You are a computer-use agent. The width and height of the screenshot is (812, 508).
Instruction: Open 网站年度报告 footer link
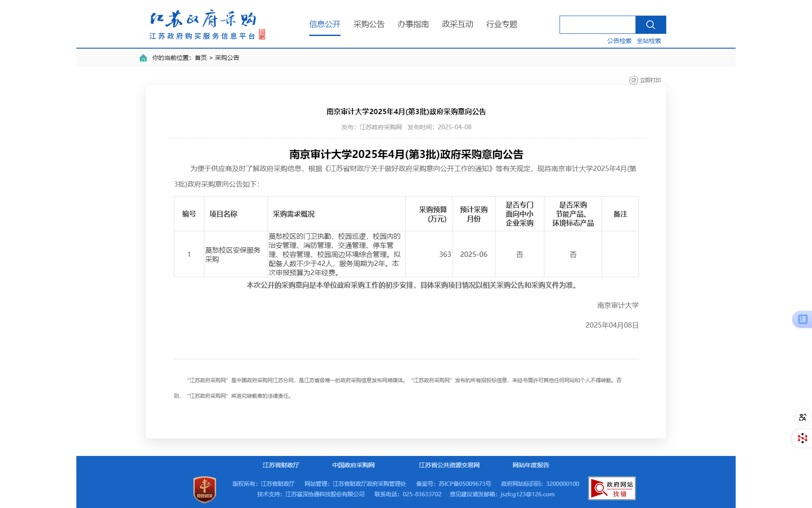(531, 465)
